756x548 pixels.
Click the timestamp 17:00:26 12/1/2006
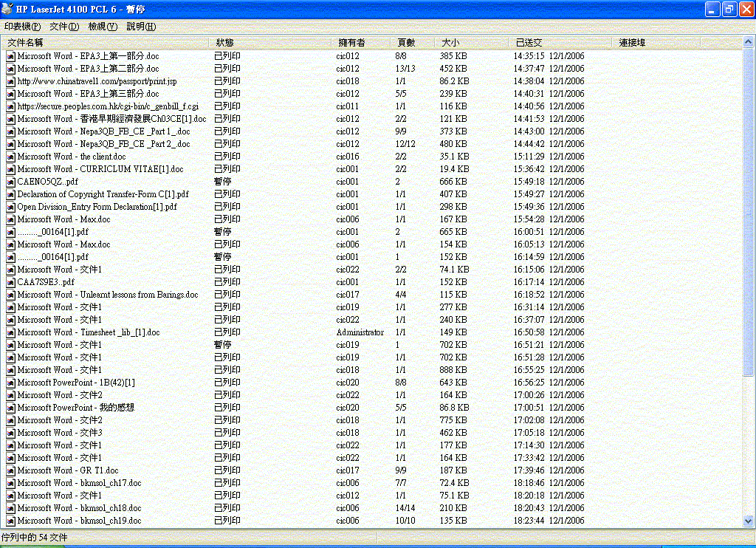(x=549, y=395)
